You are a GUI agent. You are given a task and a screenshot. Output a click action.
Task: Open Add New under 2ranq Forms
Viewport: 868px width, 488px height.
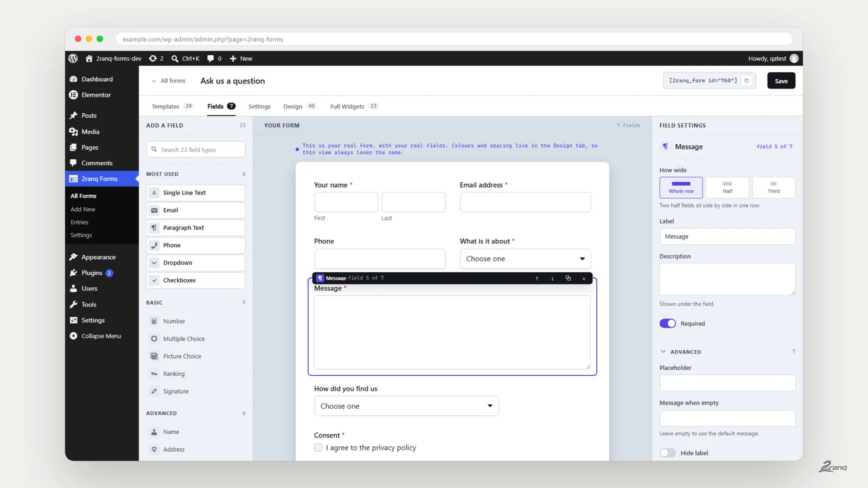click(83, 209)
